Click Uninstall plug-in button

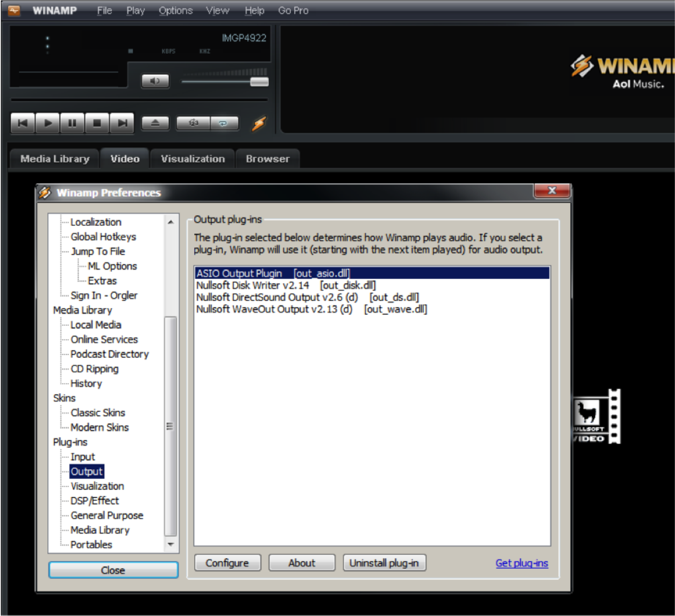pos(384,563)
